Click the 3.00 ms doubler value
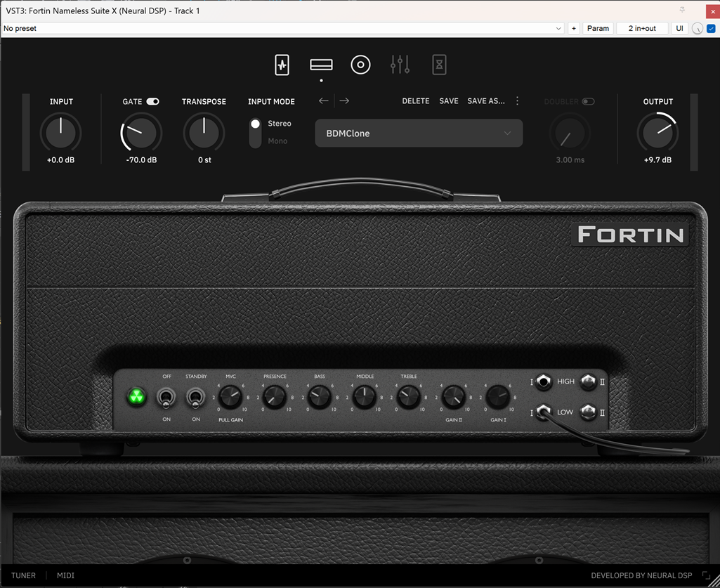Screen dimensions: 720x588 (x=570, y=160)
